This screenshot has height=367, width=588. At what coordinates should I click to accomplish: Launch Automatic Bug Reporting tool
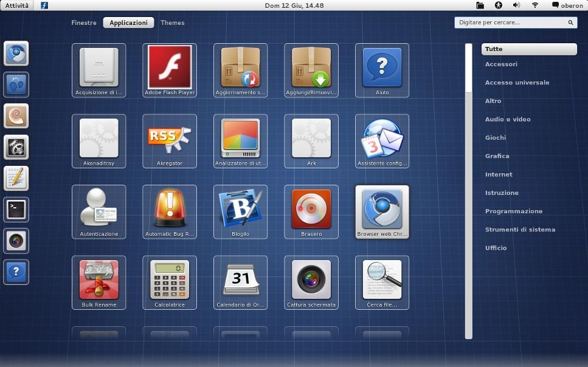tap(170, 212)
